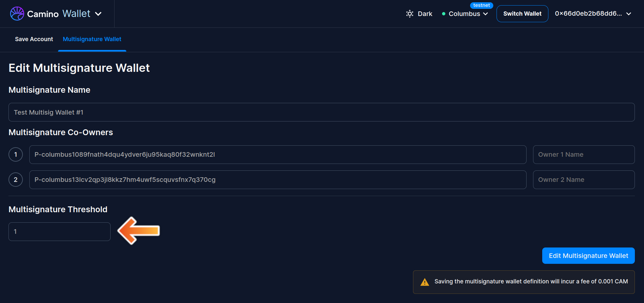Switch to the Save Account tab

pyautogui.click(x=34, y=39)
